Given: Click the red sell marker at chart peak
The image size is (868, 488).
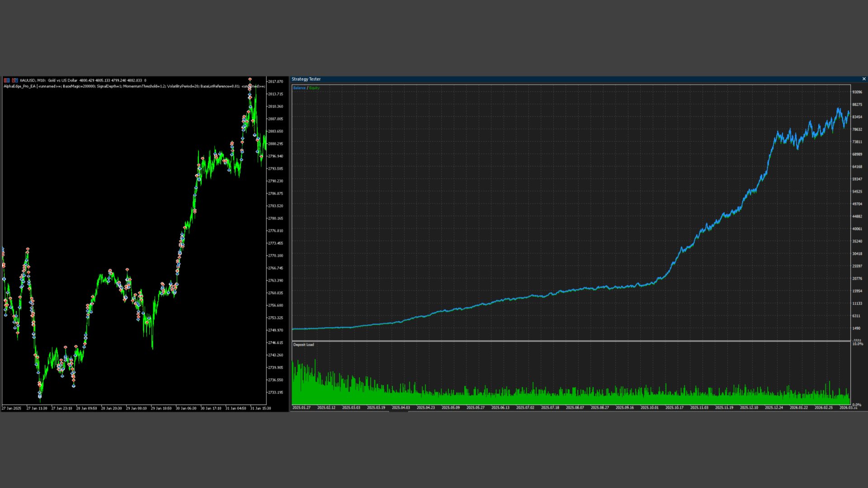Looking at the screenshot, I should click(x=250, y=80).
